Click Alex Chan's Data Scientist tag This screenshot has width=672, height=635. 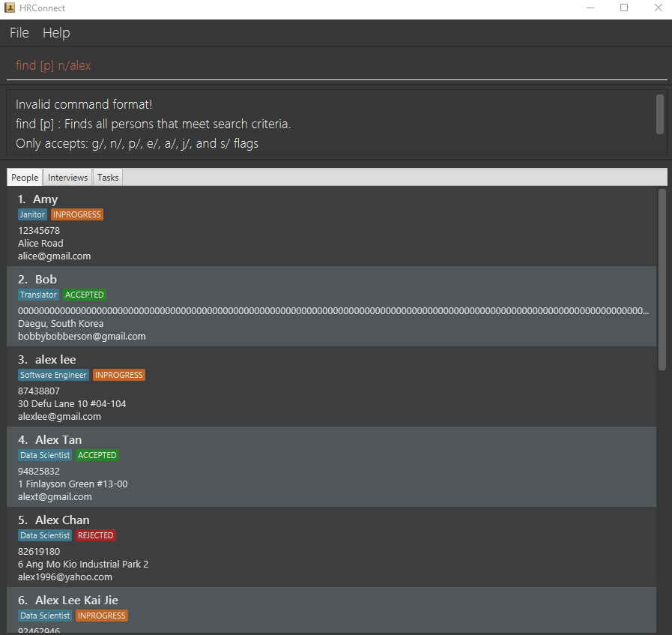click(x=45, y=535)
